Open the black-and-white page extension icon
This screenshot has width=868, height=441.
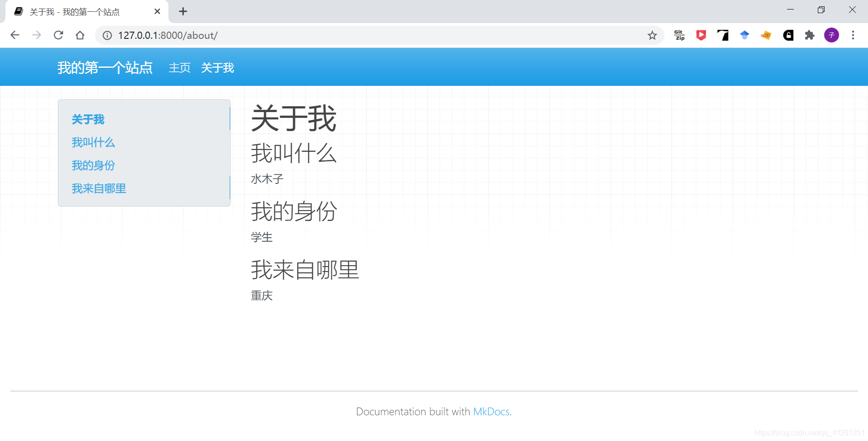[x=723, y=35]
